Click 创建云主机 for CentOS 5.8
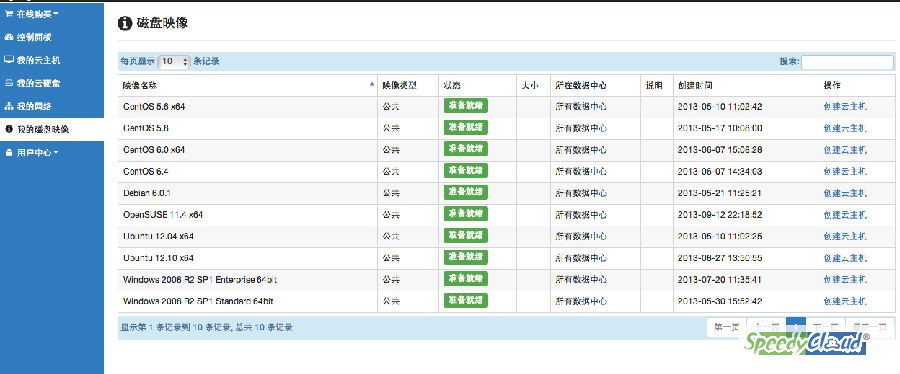The width and height of the screenshot is (900, 374). pyautogui.click(x=845, y=128)
